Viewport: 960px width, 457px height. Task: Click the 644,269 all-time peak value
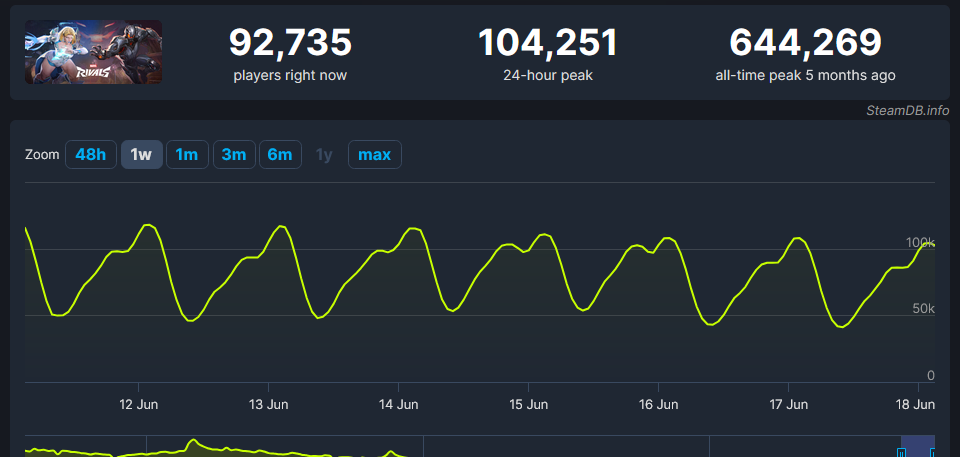806,43
